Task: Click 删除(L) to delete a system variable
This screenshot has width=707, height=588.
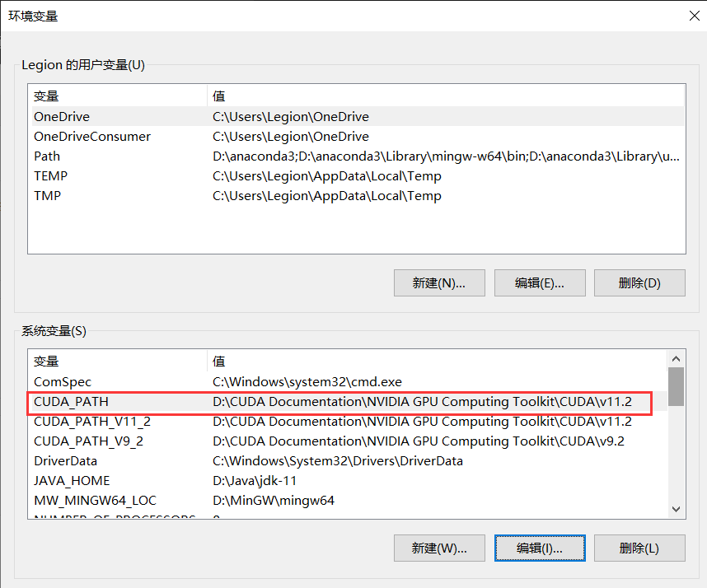Action: click(x=640, y=548)
